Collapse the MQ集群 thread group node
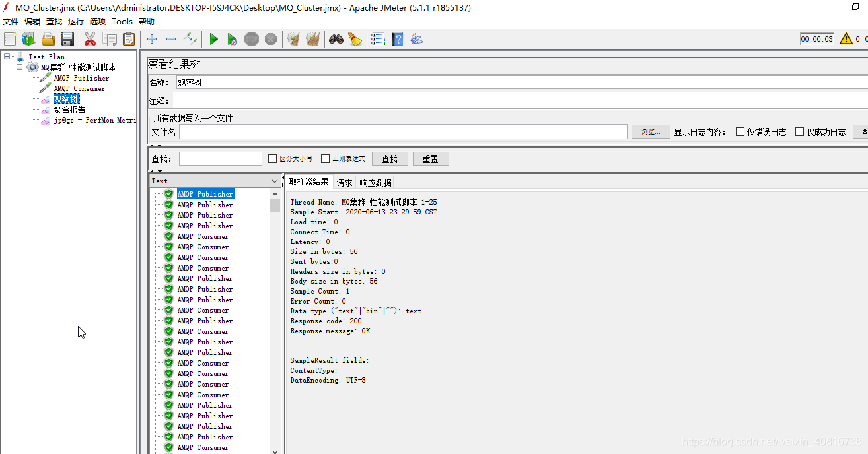 click(x=20, y=67)
